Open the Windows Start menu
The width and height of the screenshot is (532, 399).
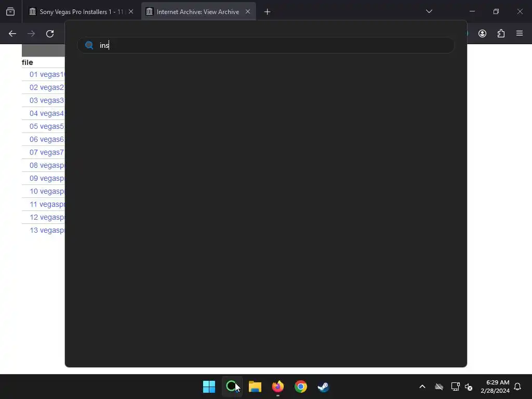(209, 387)
